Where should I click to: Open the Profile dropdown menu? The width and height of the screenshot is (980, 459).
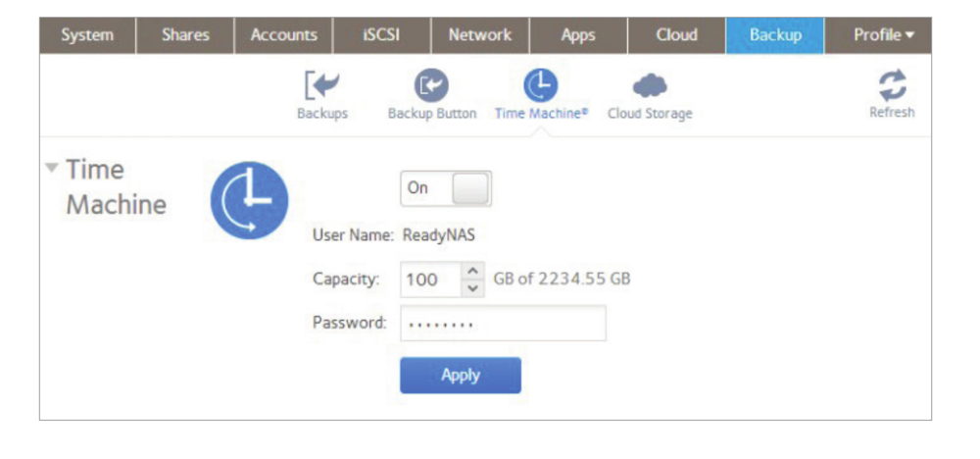click(883, 34)
